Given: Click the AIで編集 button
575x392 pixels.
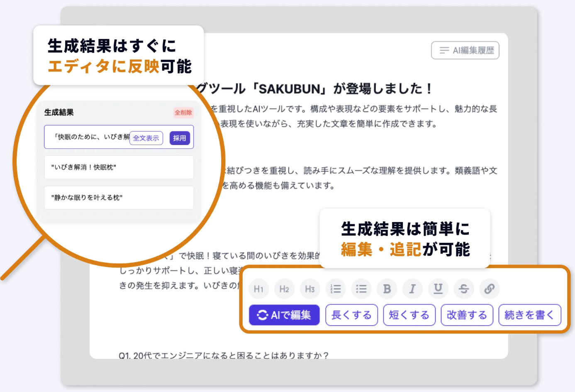Looking at the screenshot, I should [x=284, y=315].
